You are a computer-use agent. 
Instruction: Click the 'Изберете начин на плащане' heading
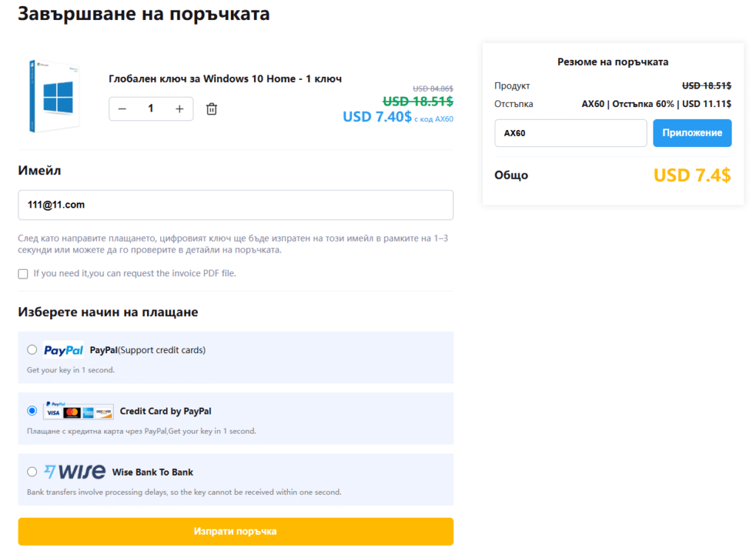[x=108, y=312]
